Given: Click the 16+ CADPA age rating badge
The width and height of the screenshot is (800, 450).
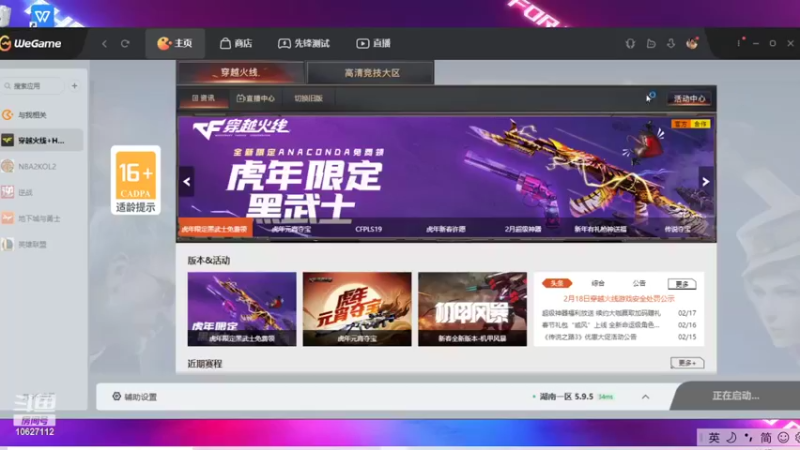Looking at the screenshot, I should 136,180.
